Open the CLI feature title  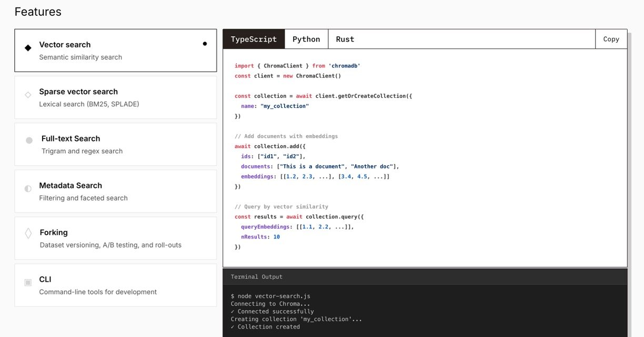pyautogui.click(x=45, y=279)
